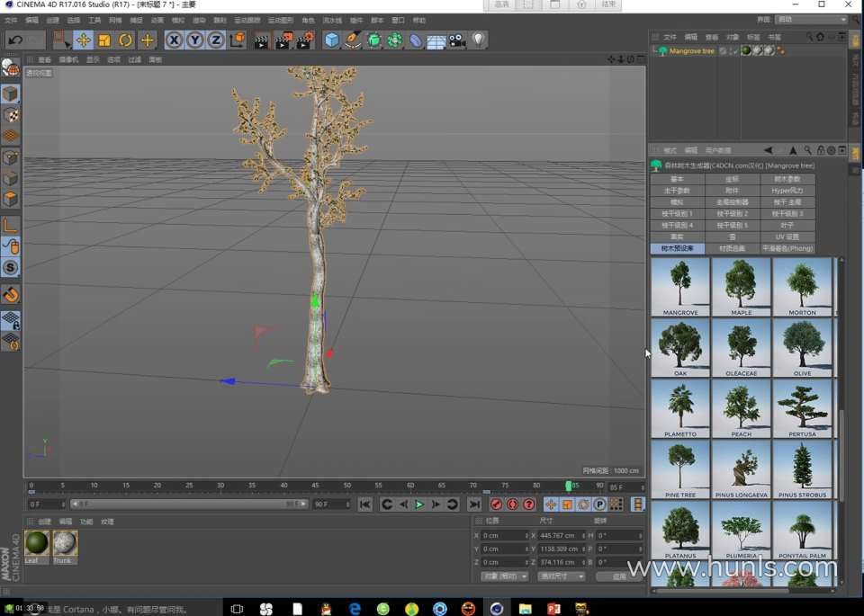Switch to Texture mode in left palette
Viewport: 864px width, 616px height.
(x=11, y=115)
